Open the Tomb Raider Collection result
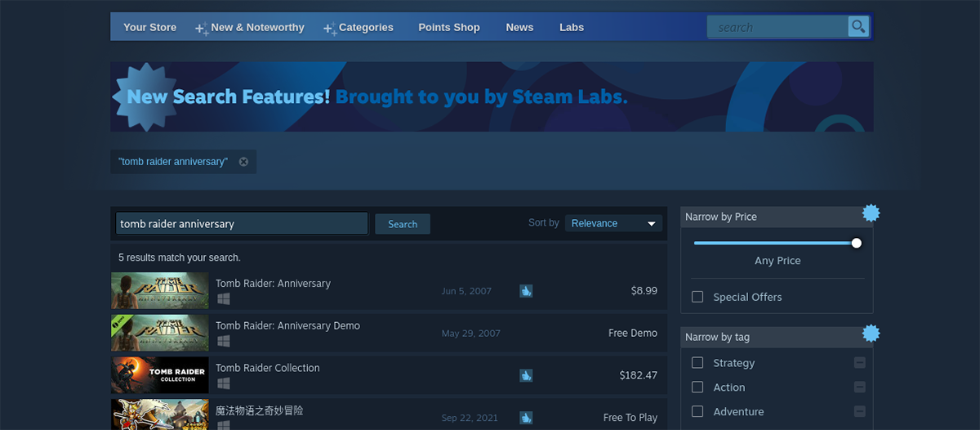Screen dimensions: 980x430 [389, 375]
